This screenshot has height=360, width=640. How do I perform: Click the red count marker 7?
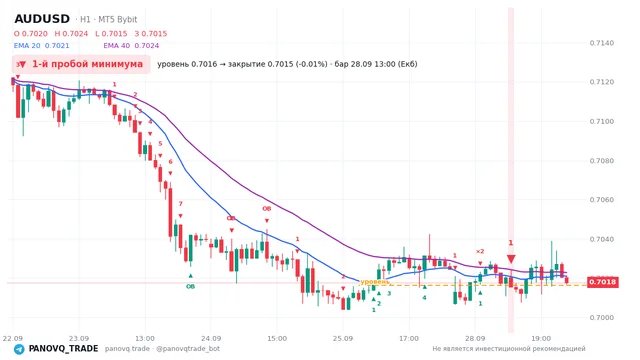(180, 204)
